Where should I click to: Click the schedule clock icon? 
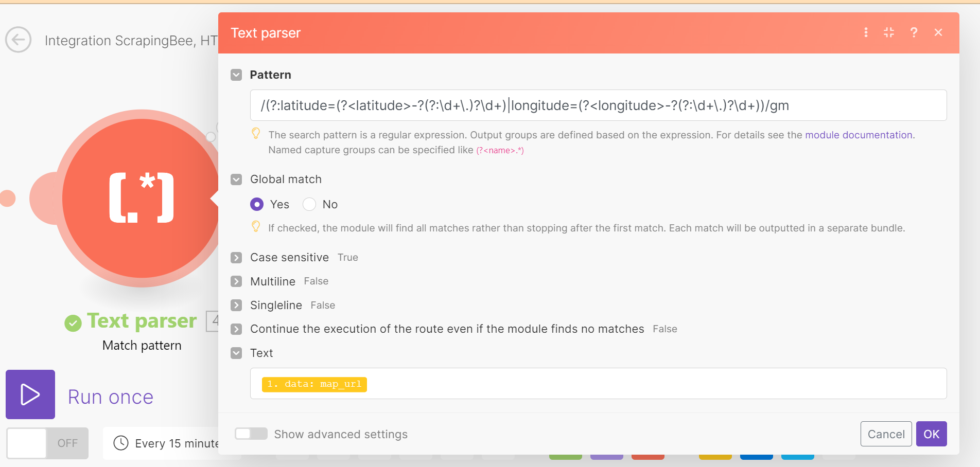point(121,443)
